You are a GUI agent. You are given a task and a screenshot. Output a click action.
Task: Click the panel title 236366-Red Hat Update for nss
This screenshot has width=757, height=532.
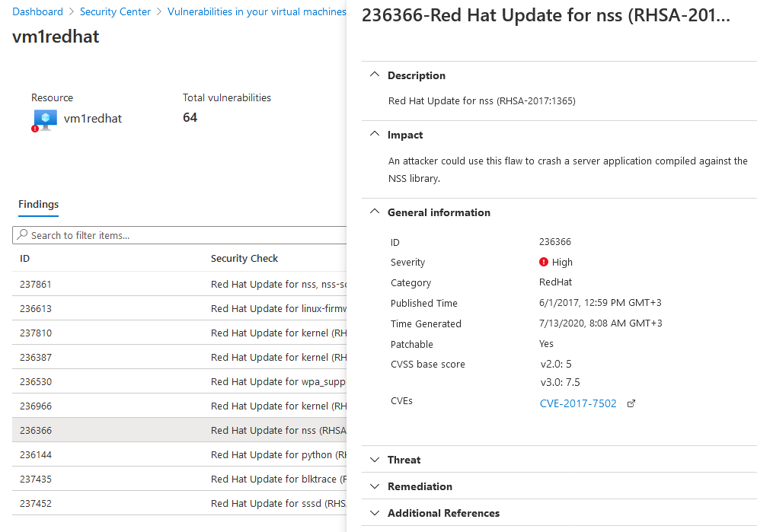[x=546, y=15]
